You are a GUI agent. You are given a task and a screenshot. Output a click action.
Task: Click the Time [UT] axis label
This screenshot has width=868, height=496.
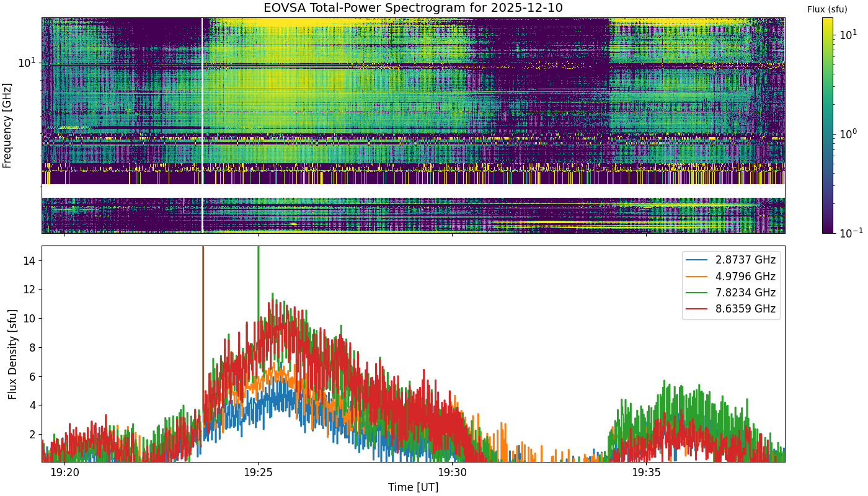click(x=414, y=487)
